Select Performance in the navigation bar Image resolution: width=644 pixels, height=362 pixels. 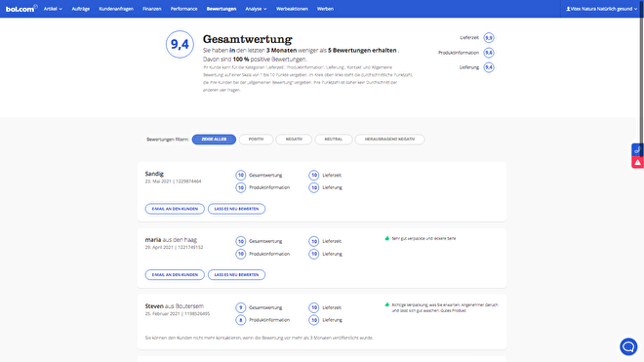(184, 9)
